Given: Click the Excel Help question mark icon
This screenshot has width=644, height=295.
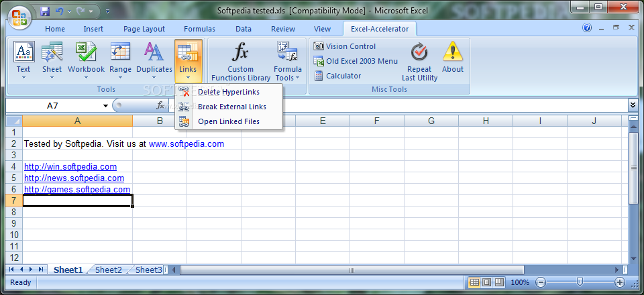Looking at the screenshot, I should tap(587, 28).
